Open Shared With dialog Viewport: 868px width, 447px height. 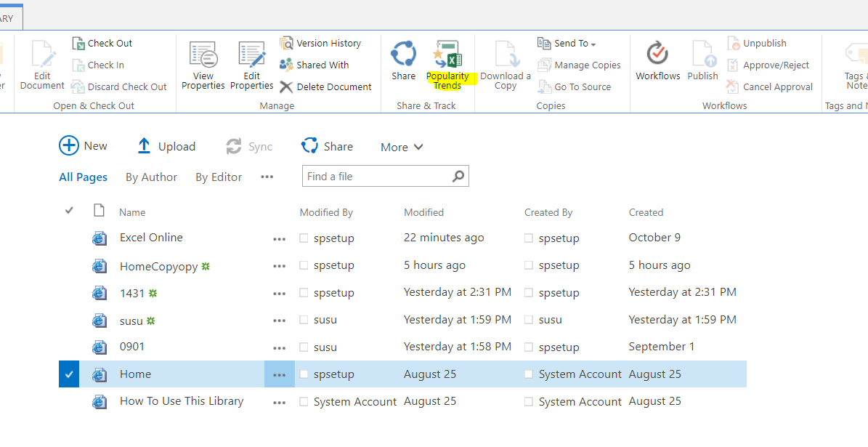tap(314, 65)
